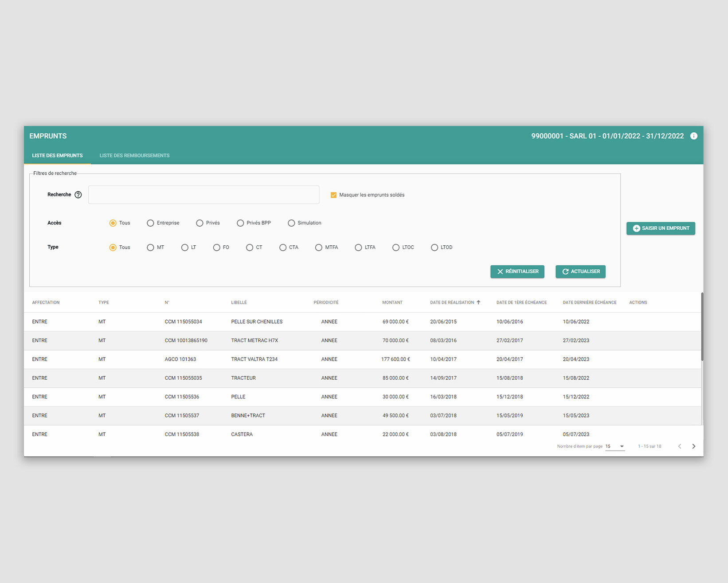The height and width of the screenshot is (583, 728).
Task: Select the MTFA type radio button
Action: tap(319, 247)
